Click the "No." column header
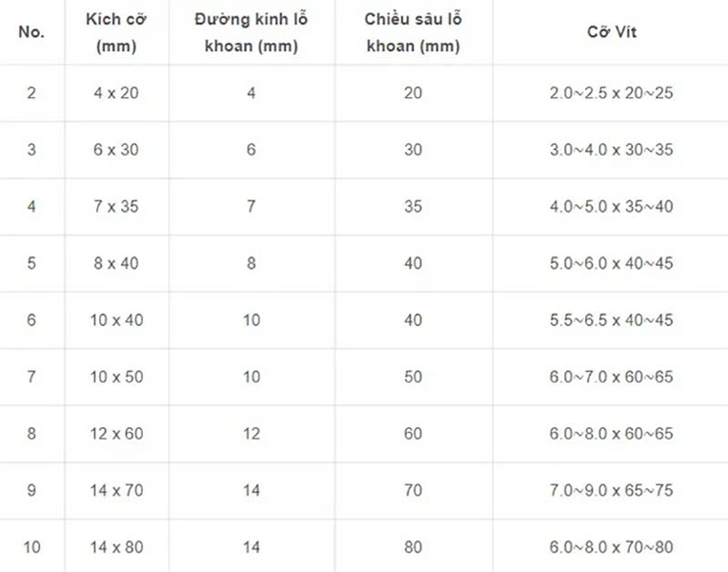 [31, 32]
